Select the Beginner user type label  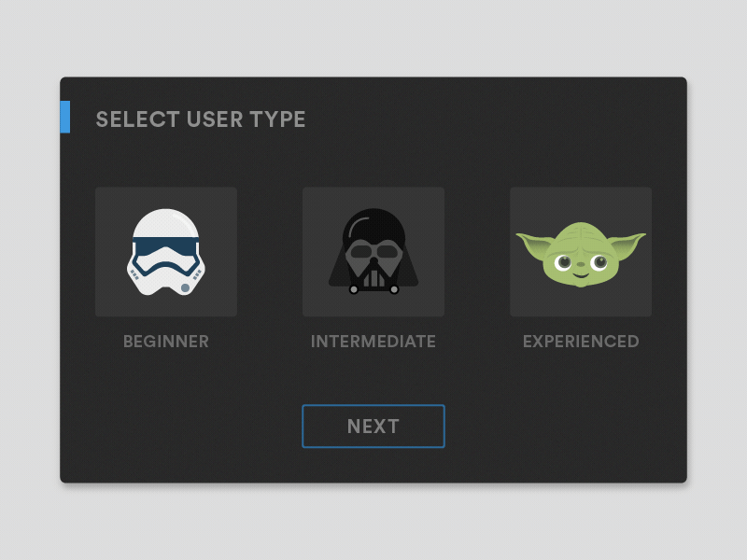(x=166, y=342)
